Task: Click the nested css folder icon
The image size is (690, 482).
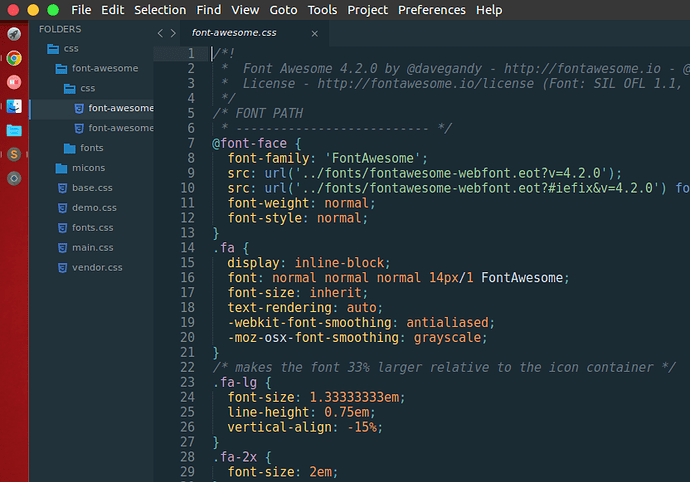Action: pyautogui.click(x=70, y=88)
